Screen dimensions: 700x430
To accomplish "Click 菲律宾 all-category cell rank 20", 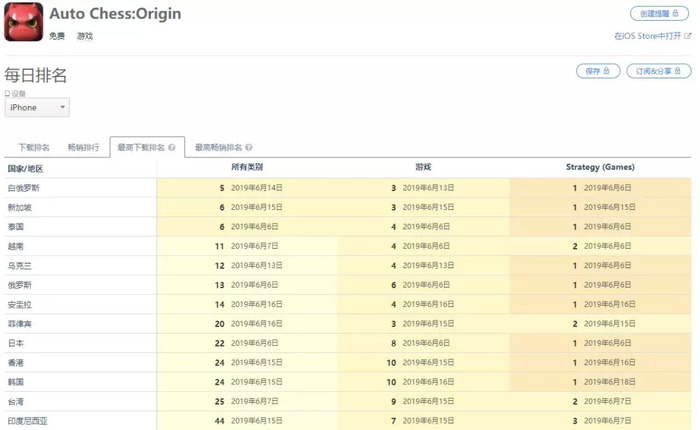I will tap(247, 324).
